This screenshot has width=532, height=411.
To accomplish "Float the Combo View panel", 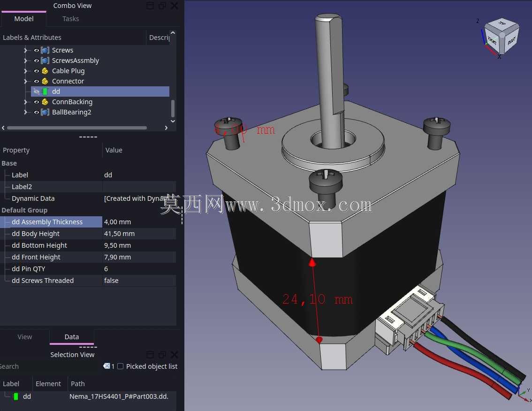I will click(x=162, y=6).
